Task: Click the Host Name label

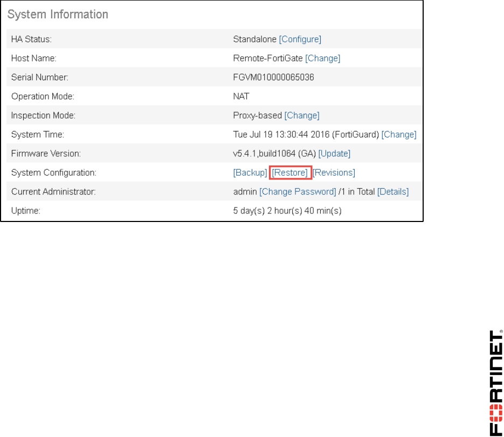Action: click(x=33, y=58)
